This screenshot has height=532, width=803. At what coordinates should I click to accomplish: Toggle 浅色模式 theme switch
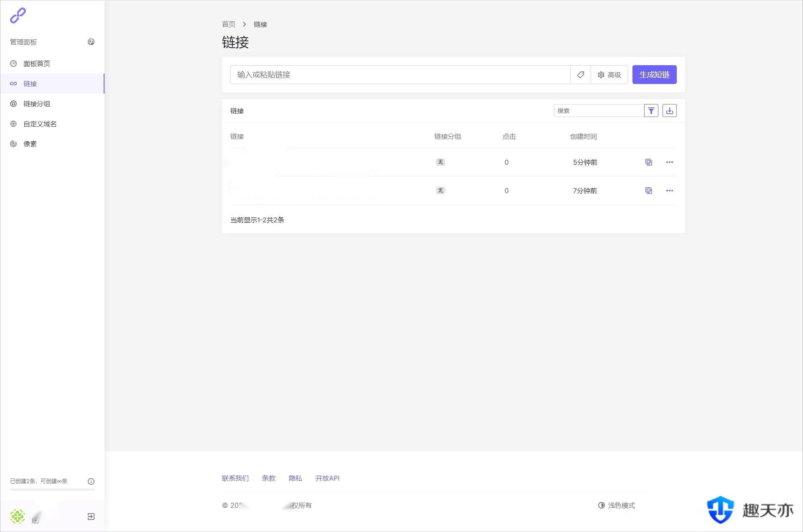(x=617, y=505)
